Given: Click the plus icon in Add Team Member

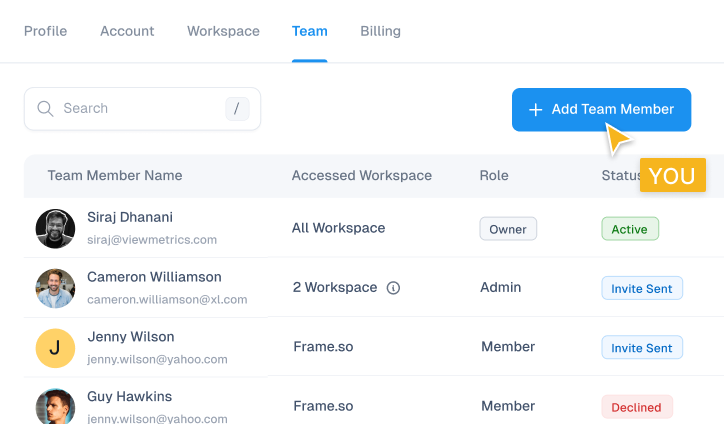Looking at the screenshot, I should point(536,110).
